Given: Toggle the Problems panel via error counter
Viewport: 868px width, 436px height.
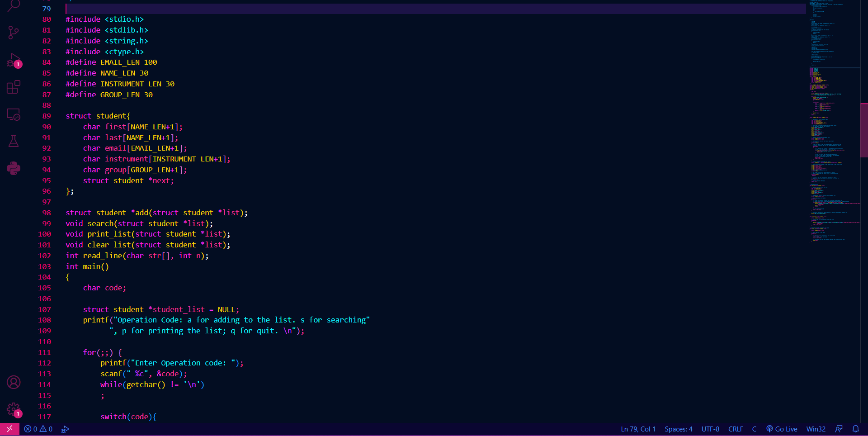Looking at the screenshot, I should (38, 429).
